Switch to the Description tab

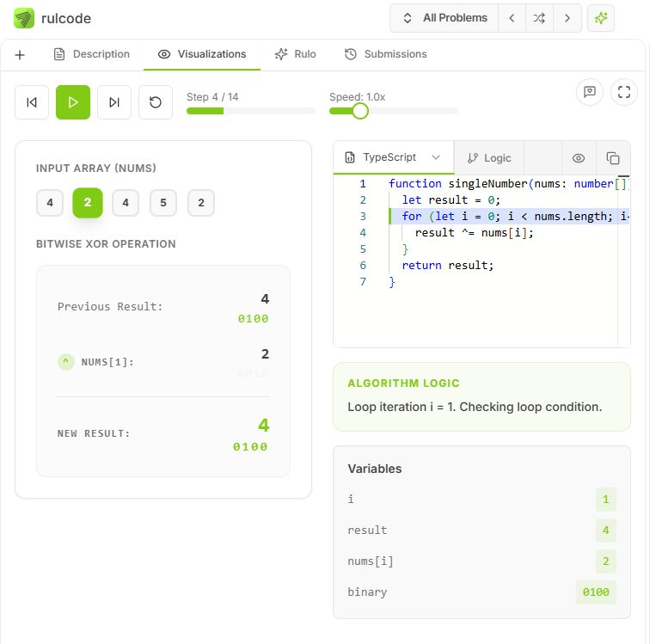click(92, 54)
